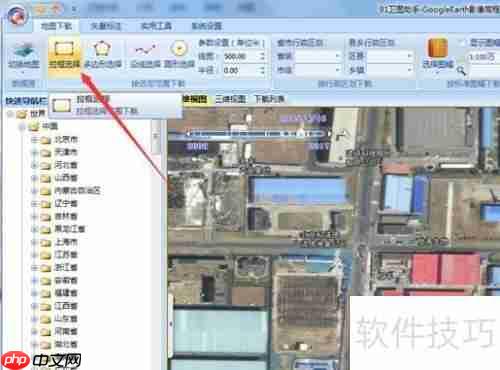Select 福建省 in the navigation tree

[66, 293]
